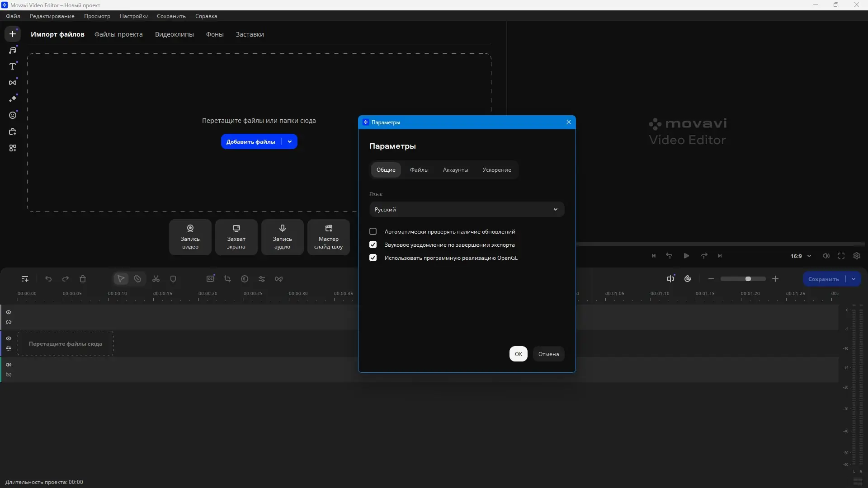Click the Отмена button
This screenshot has height=488, width=868.
click(548, 354)
